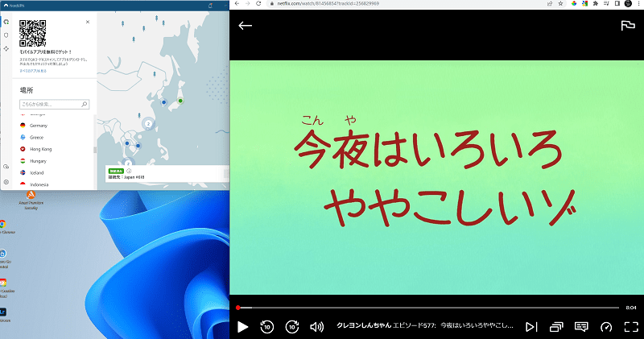Rewind the video 10 seconds
Viewport: 644px width, 339px height.
[267, 327]
